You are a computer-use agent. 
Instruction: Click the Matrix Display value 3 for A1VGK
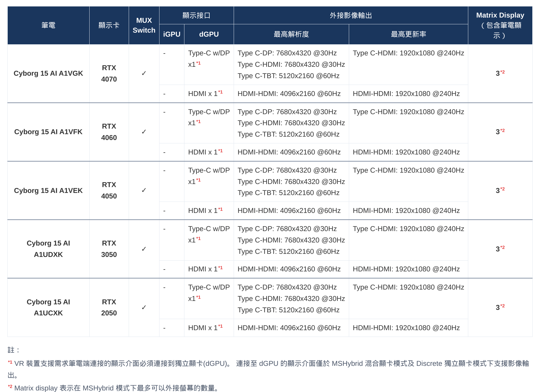pyautogui.click(x=500, y=73)
